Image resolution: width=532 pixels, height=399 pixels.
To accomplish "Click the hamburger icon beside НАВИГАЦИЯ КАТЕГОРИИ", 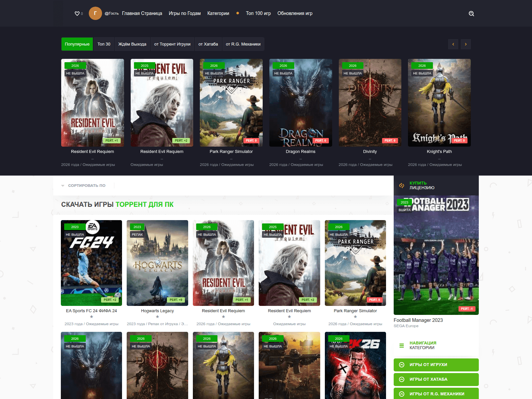I will click(x=401, y=345).
